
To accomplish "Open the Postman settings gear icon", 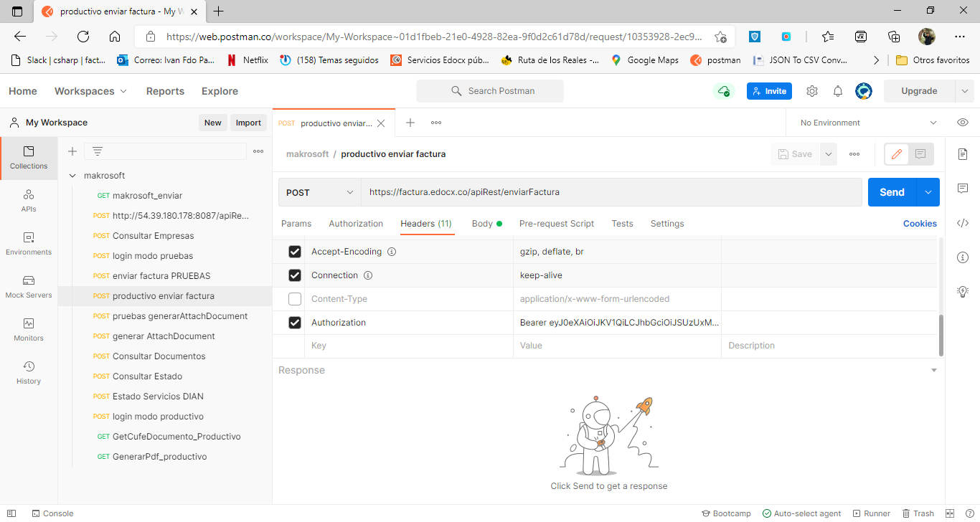I will tap(812, 91).
